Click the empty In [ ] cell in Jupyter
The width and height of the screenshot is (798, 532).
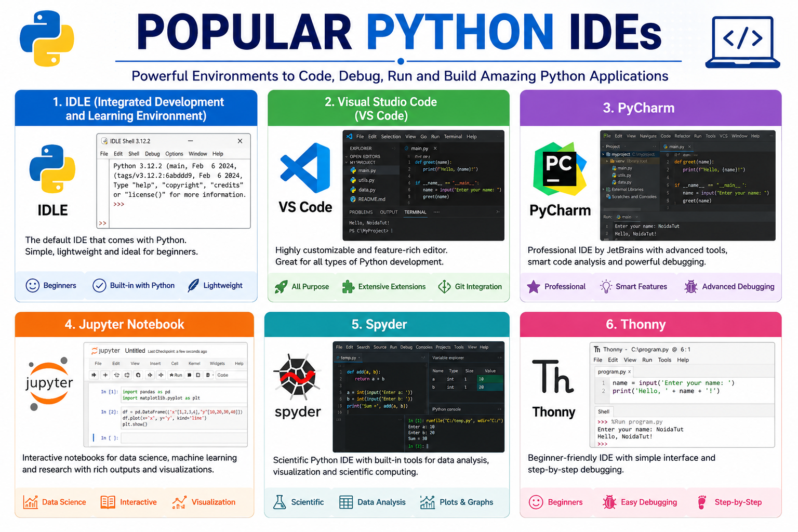tap(184, 438)
